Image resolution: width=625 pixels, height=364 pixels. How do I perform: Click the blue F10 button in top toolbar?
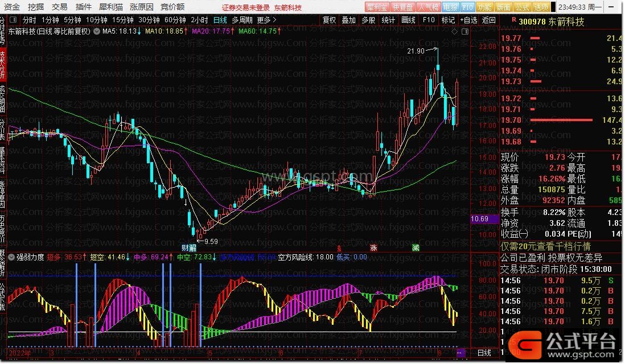pyautogui.click(x=467, y=7)
